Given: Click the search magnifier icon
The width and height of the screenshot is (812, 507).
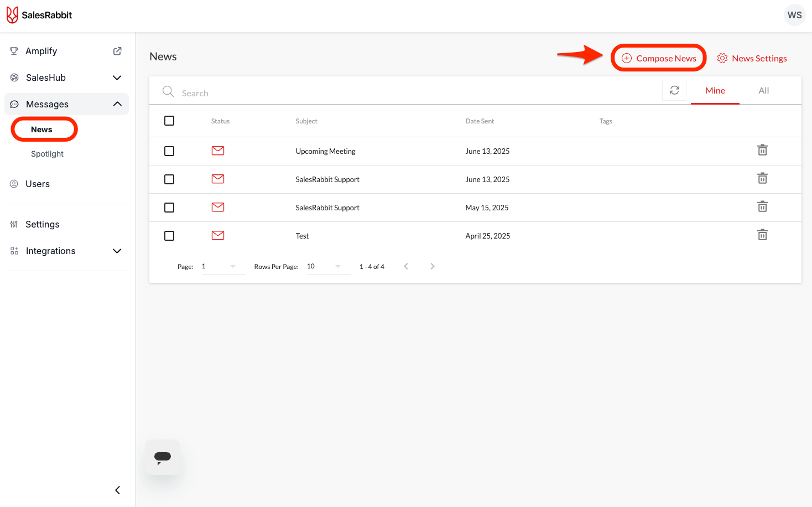Looking at the screenshot, I should [168, 91].
